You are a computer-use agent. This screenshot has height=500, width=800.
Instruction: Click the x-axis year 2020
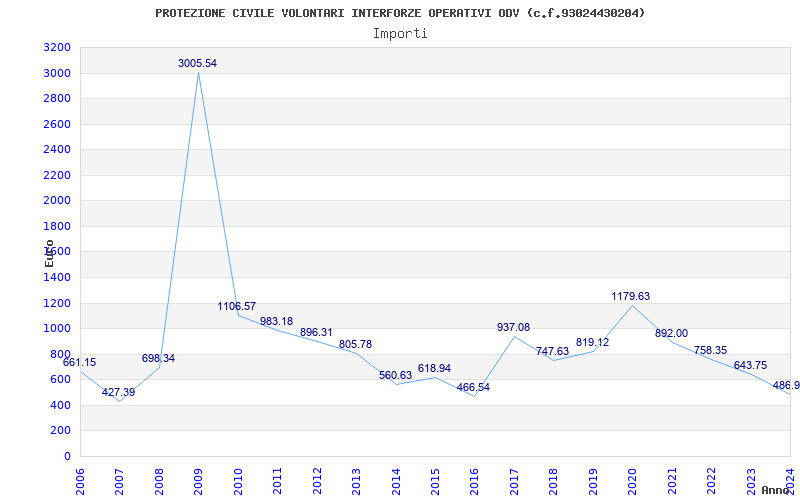[x=632, y=482]
